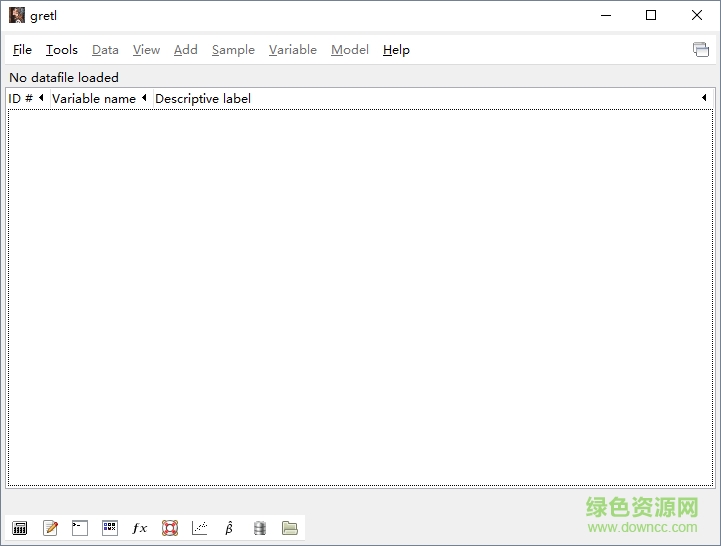Open the session icon view
Viewport: 721px width, 546px height.
(x=110, y=528)
